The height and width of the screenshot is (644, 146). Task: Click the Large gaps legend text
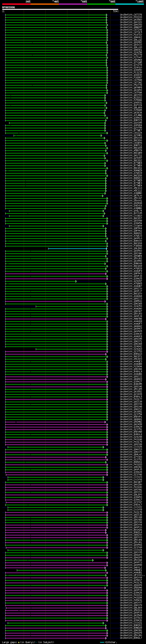pos(28,642)
